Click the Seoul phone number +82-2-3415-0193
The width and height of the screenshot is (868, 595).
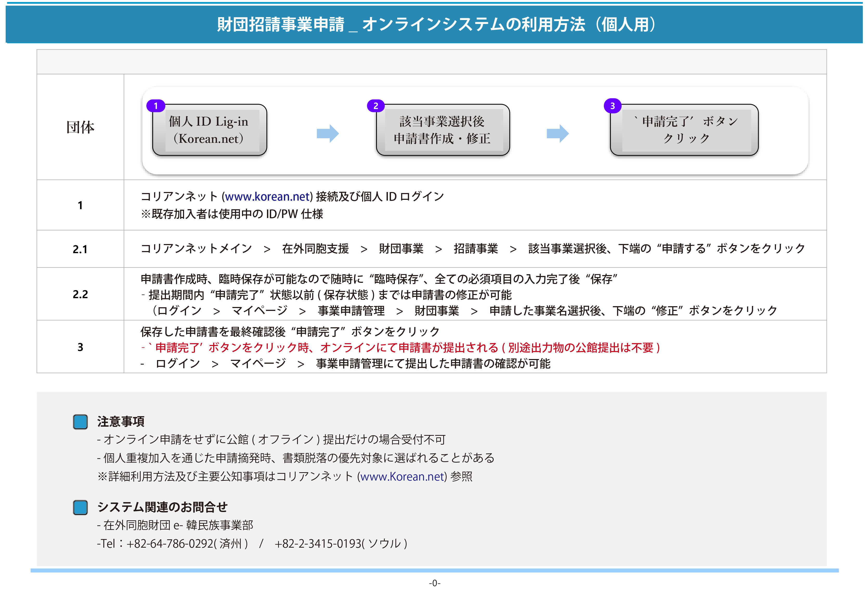click(318, 543)
